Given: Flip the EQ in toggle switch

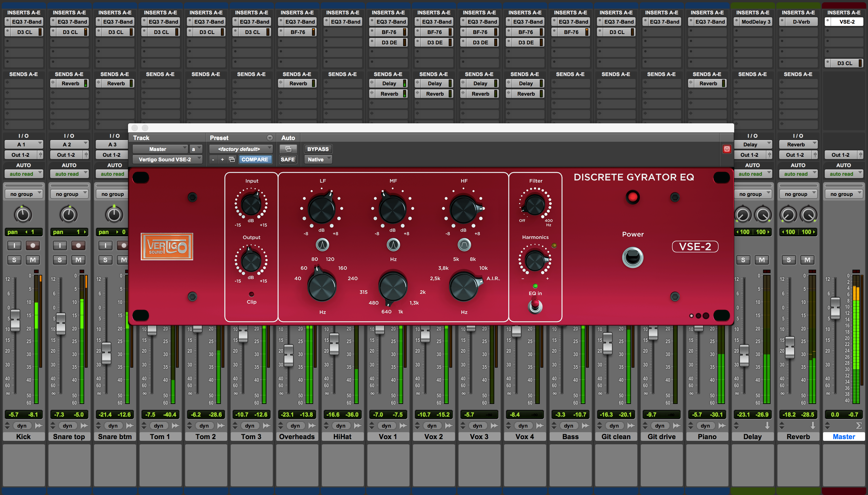Looking at the screenshot, I should coord(535,305).
